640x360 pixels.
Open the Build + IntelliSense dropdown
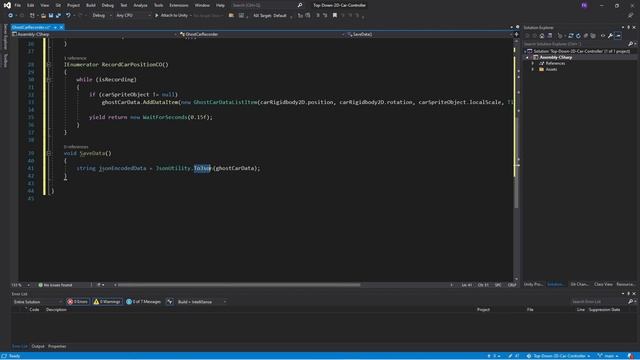[x=202, y=302]
